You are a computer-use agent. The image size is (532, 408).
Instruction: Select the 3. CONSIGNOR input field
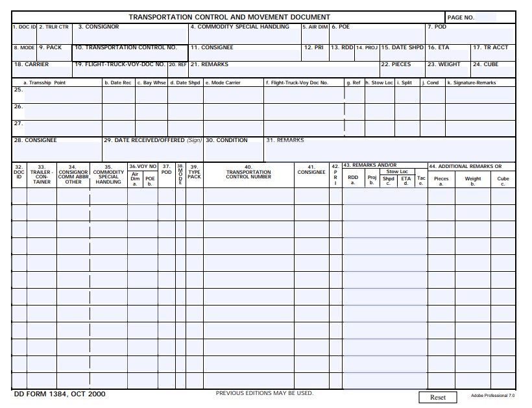click(x=130, y=36)
